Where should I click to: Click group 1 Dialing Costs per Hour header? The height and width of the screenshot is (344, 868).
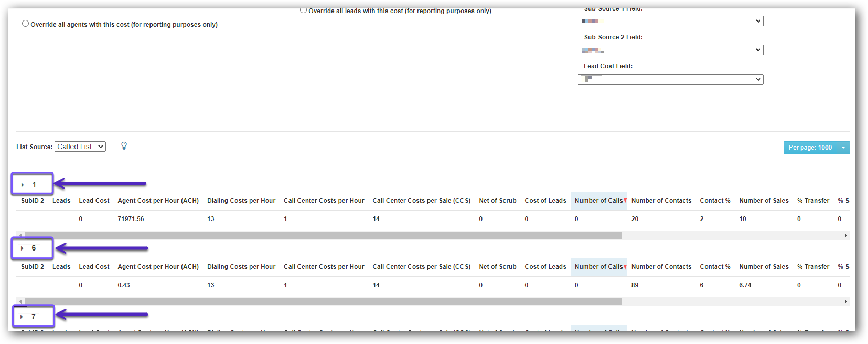(241, 201)
